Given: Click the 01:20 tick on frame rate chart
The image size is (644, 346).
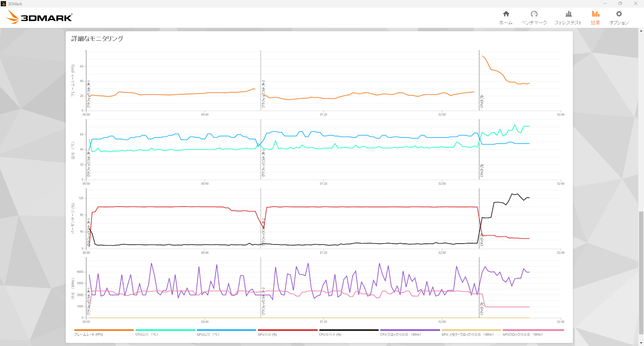Looking at the screenshot, I should 323,115.
